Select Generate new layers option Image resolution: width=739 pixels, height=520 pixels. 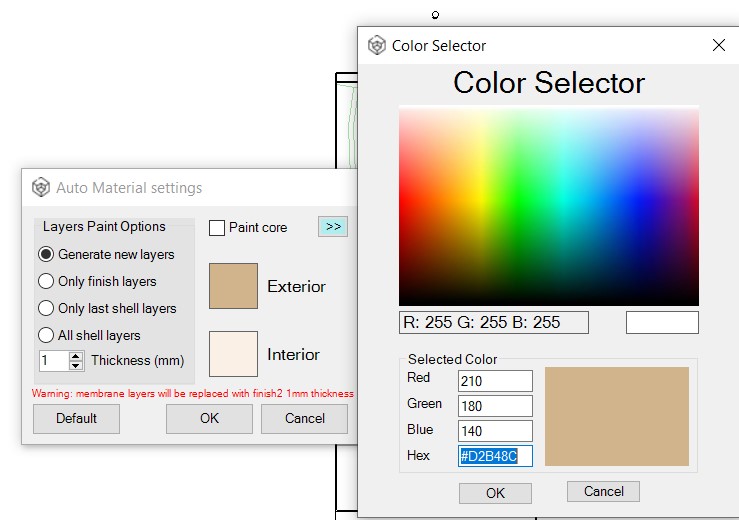(x=46, y=254)
